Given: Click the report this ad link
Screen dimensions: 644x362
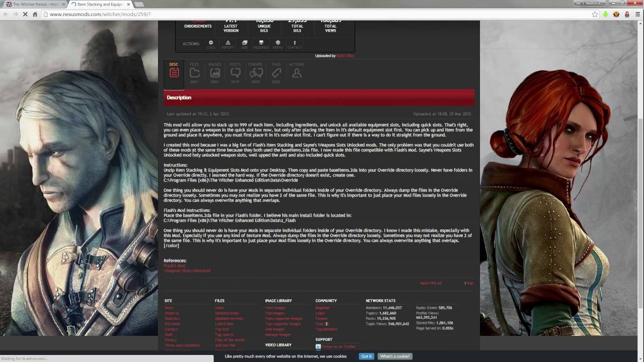Looking at the screenshot, I should coord(430,283).
